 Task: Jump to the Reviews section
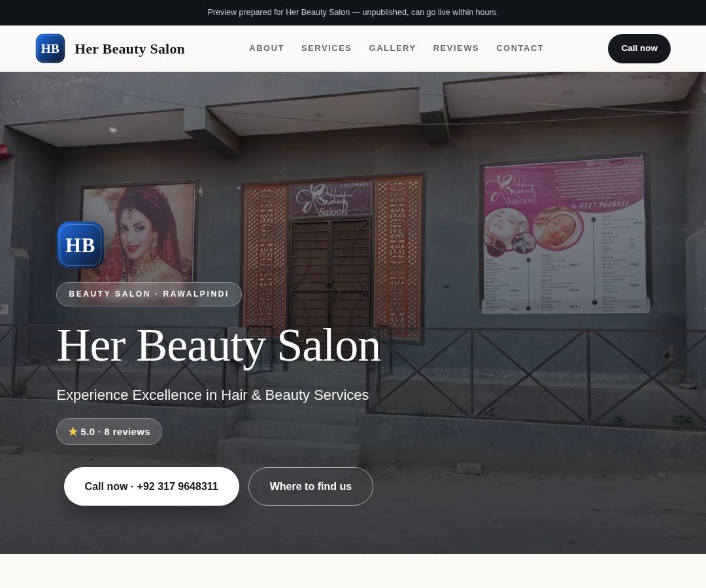click(456, 48)
